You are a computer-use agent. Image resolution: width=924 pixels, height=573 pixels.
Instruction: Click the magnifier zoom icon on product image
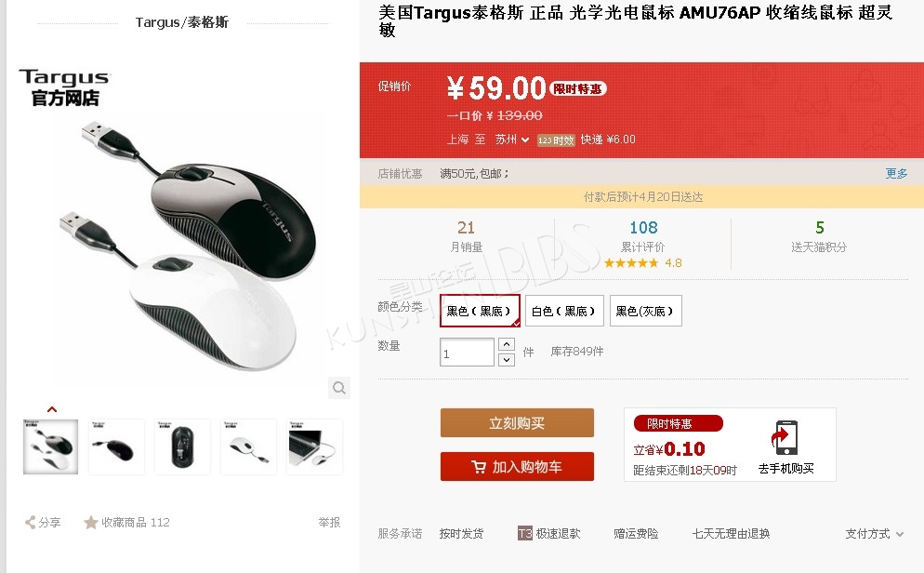(x=339, y=387)
